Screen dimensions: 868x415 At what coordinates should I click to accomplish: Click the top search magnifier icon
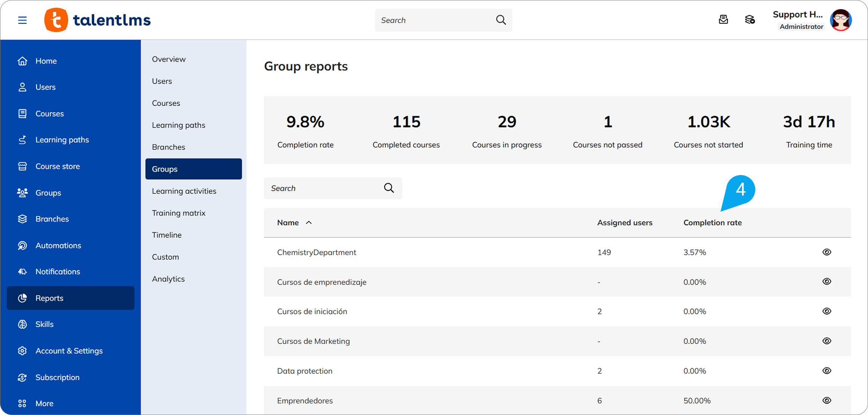(501, 20)
